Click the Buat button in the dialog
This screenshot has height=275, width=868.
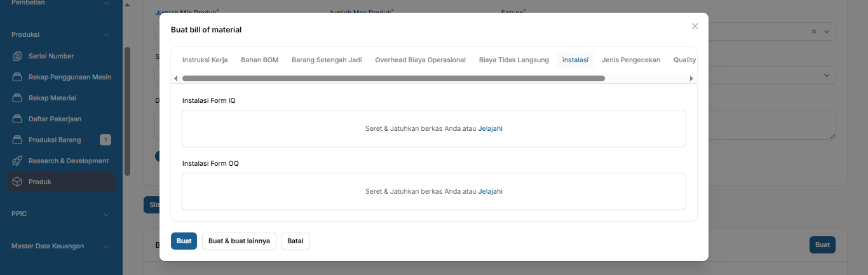[184, 241]
